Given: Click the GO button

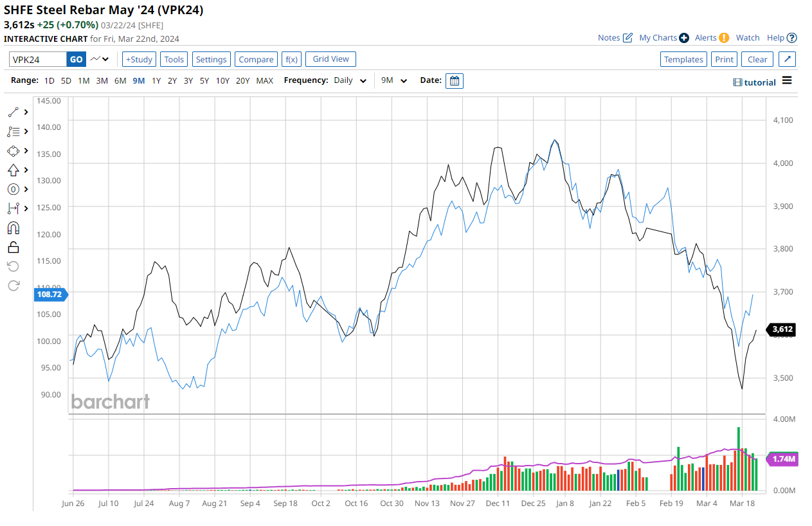Looking at the screenshot, I should 76,59.
